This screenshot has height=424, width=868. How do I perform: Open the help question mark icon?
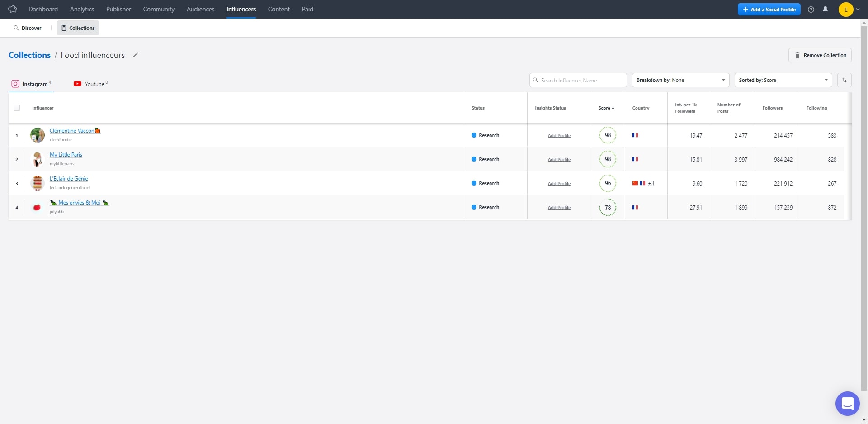pos(811,10)
